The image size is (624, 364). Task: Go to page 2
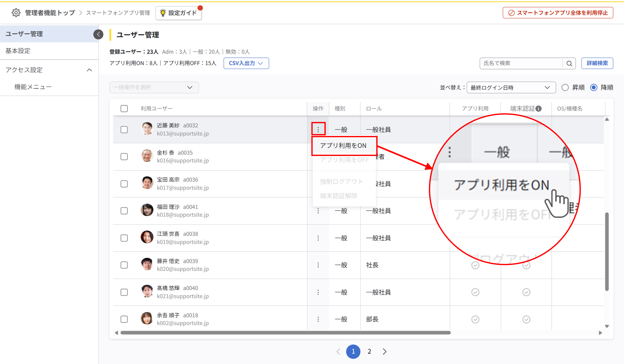369,352
